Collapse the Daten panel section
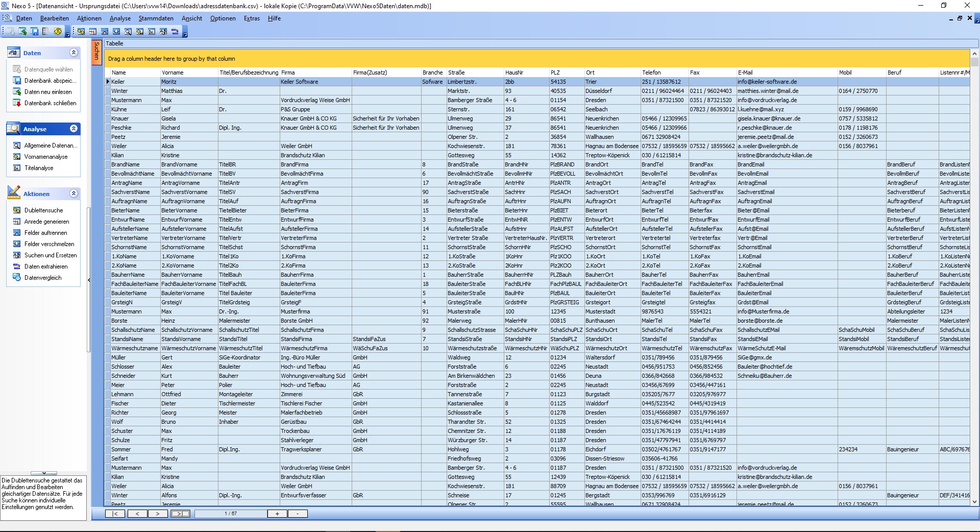Screen dimensions: 980x532 [x=73, y=53]
